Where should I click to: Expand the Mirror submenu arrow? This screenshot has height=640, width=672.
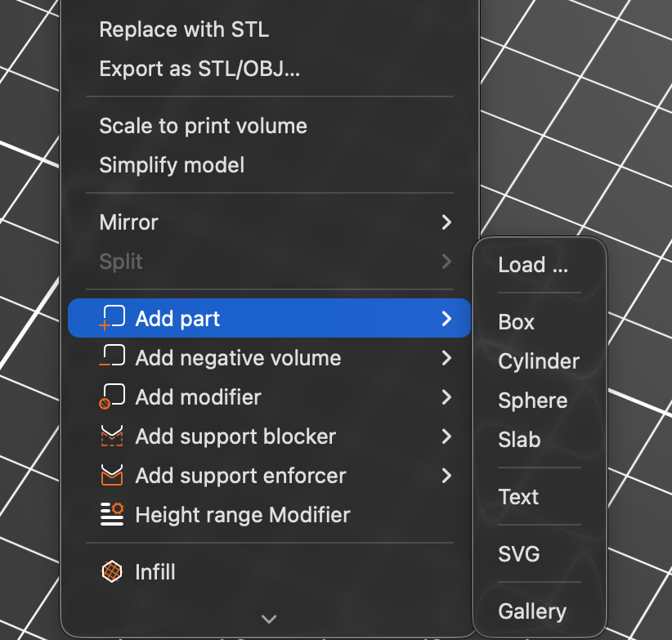click(x=446, y=222)
